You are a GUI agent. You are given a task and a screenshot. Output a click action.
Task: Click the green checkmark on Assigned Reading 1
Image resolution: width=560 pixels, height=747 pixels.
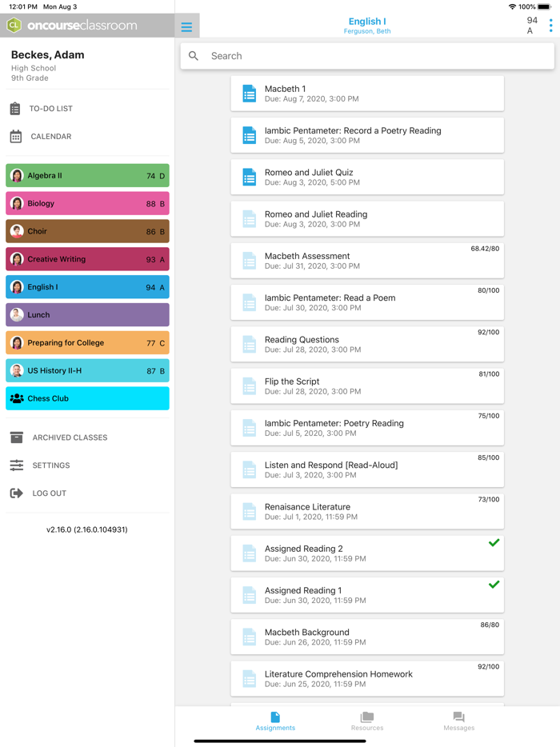point(494,585)
